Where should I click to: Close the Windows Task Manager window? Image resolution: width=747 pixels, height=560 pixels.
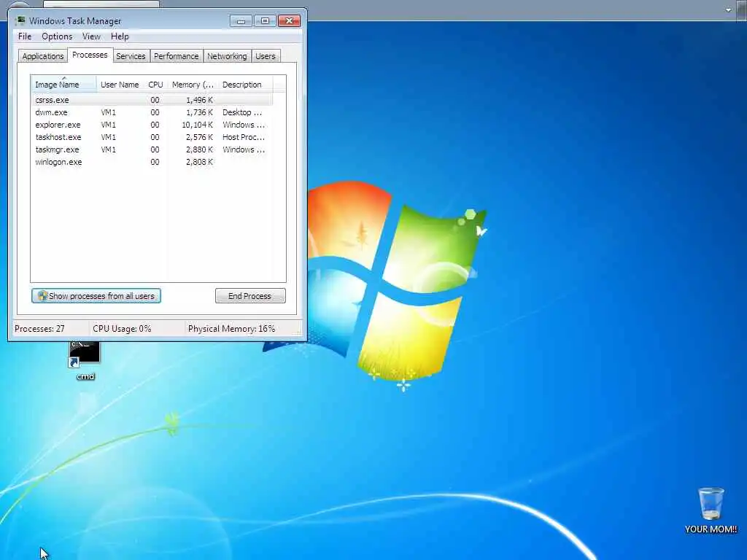pos(289,21)
